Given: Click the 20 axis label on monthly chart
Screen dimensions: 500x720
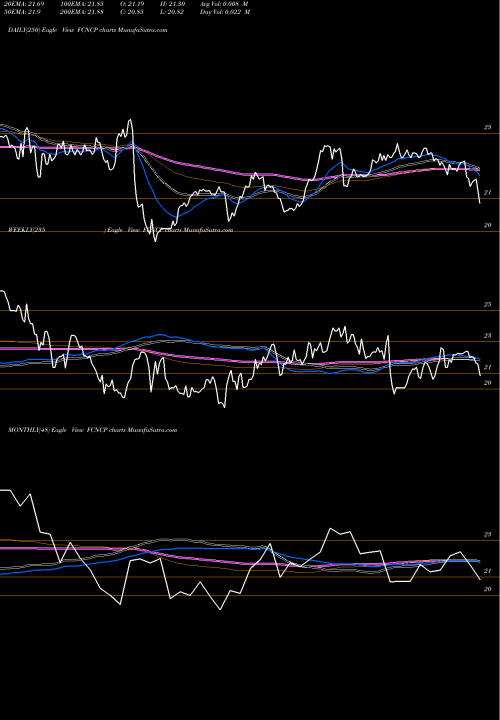Looking at the screenshot, I should coord(487,589).
